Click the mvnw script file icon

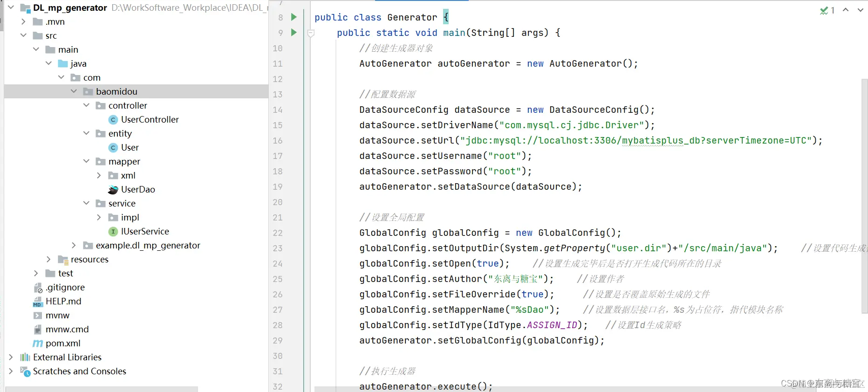[38, 316]
